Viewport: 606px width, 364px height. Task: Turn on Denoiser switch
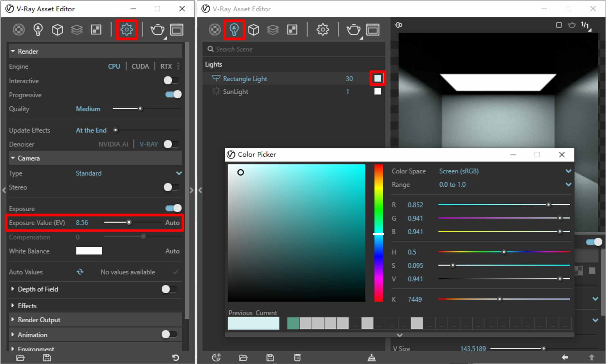coord(172,144)
